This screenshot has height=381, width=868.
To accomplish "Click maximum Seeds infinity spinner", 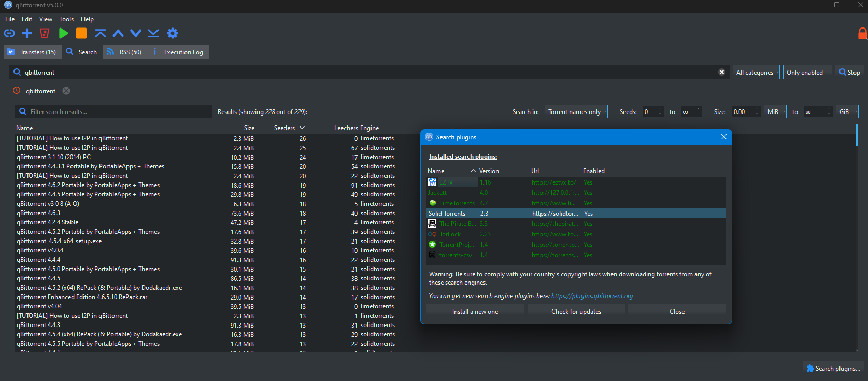I will tap(691, 111).
